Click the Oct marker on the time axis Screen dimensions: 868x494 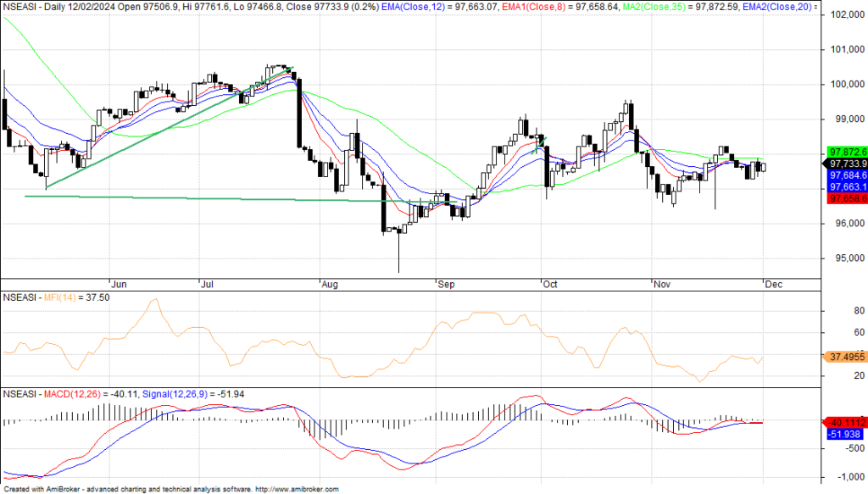click(550, 286)
